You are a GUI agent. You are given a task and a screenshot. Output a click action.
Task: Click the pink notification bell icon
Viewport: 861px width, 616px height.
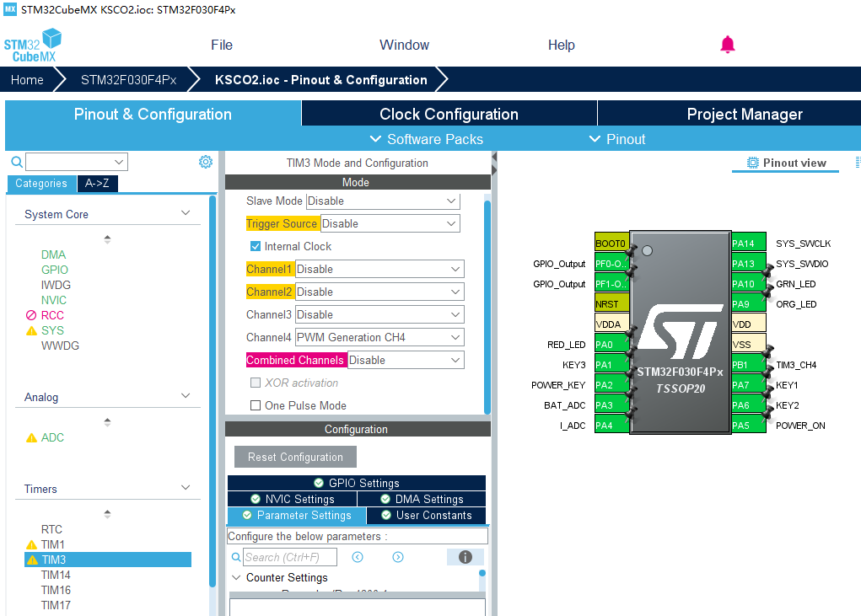pyautogui.click(x=728, y=45)
